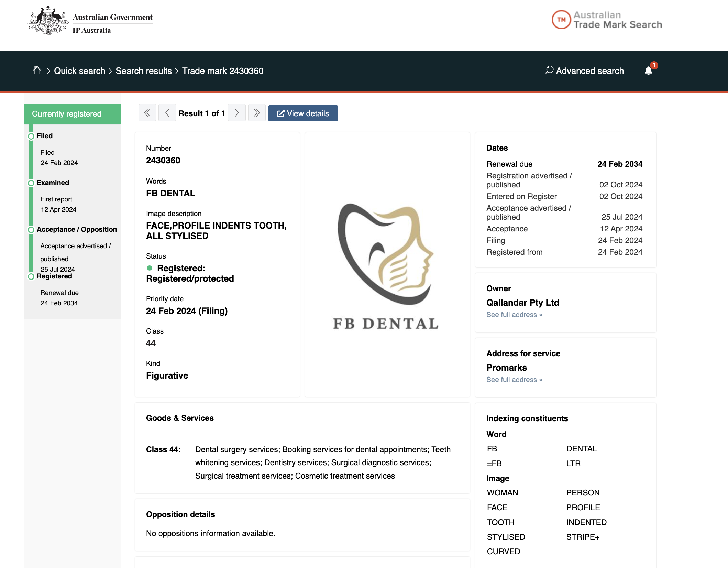Click the external-link icon on View details

pos(281,113)
